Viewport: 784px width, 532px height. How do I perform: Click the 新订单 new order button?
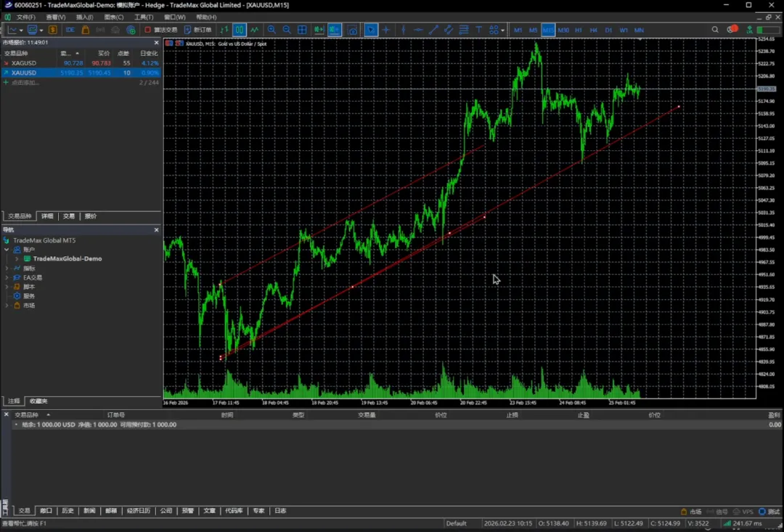point(197,30)
